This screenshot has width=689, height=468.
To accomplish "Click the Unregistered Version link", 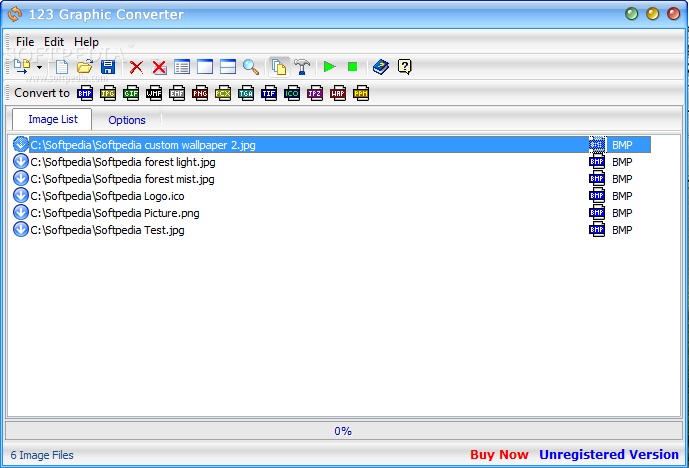I will pos(609,454).
